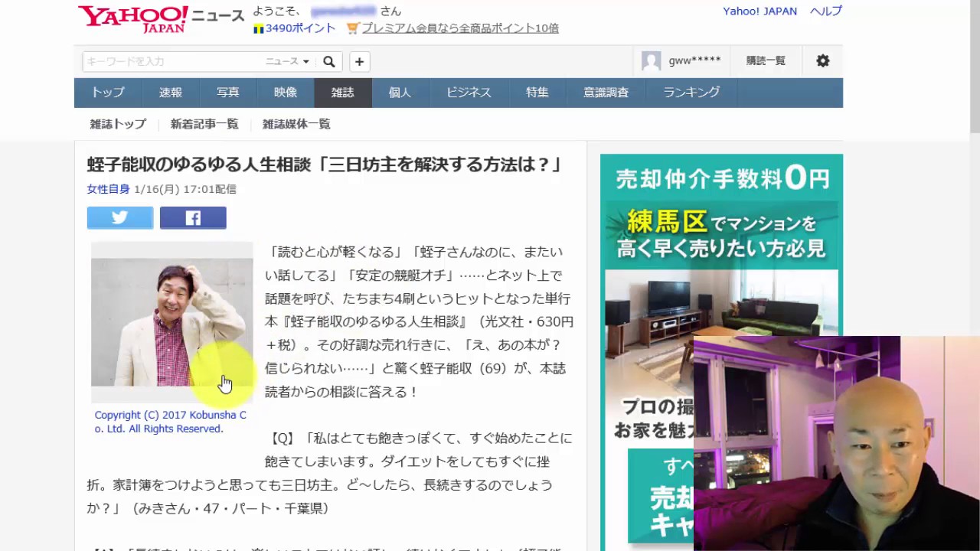Image resolution: width=980 pixels, height=551 pixels.
Task: Click the article headline about 三日坊主
Action: click(325, 165)
